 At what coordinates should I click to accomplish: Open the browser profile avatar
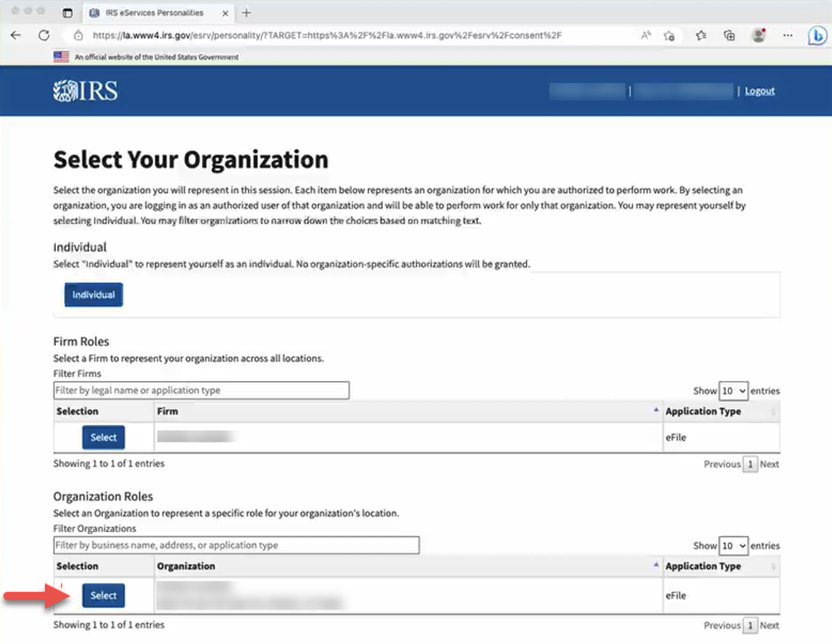tap(758, 35)
